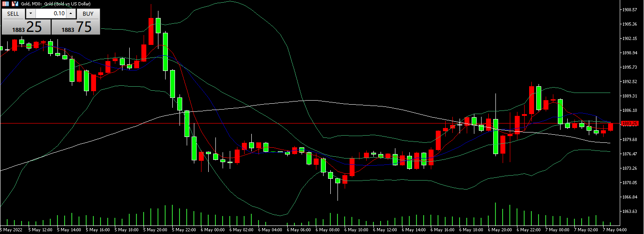644x234 pixels.
Task: Open the Depth of Market icon
Action: [x=14, y=4]
